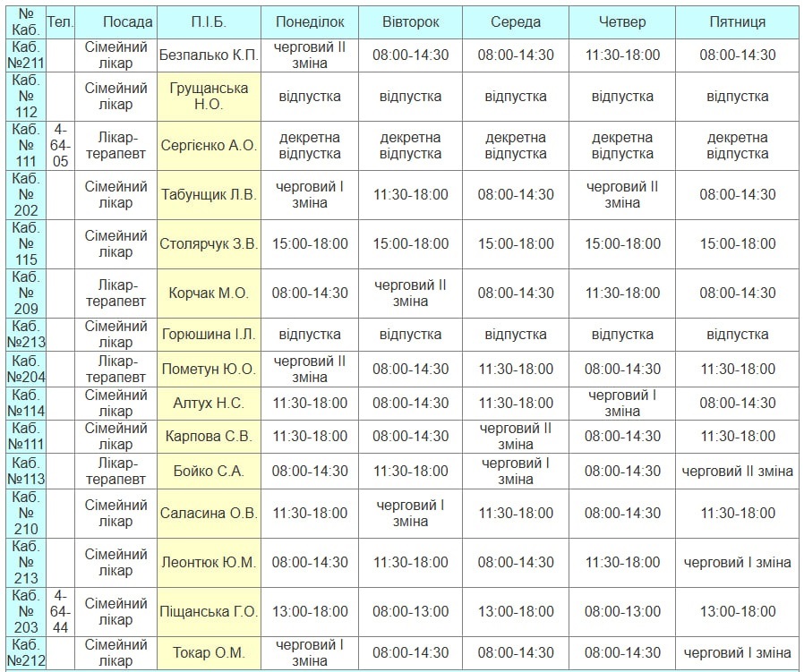Click the П'ятниця column header
The width and height of the screenshot is (804, 672).
(737, 21)
